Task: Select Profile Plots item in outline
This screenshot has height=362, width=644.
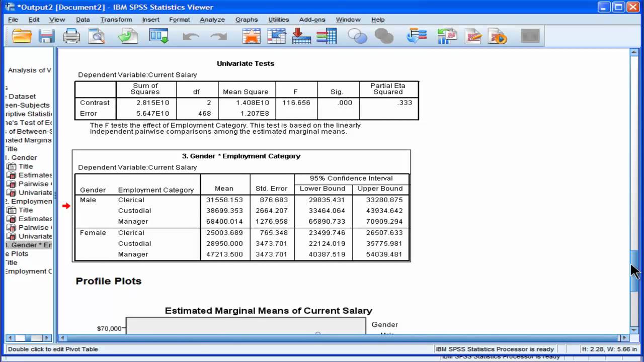Action: coord(18,254)
